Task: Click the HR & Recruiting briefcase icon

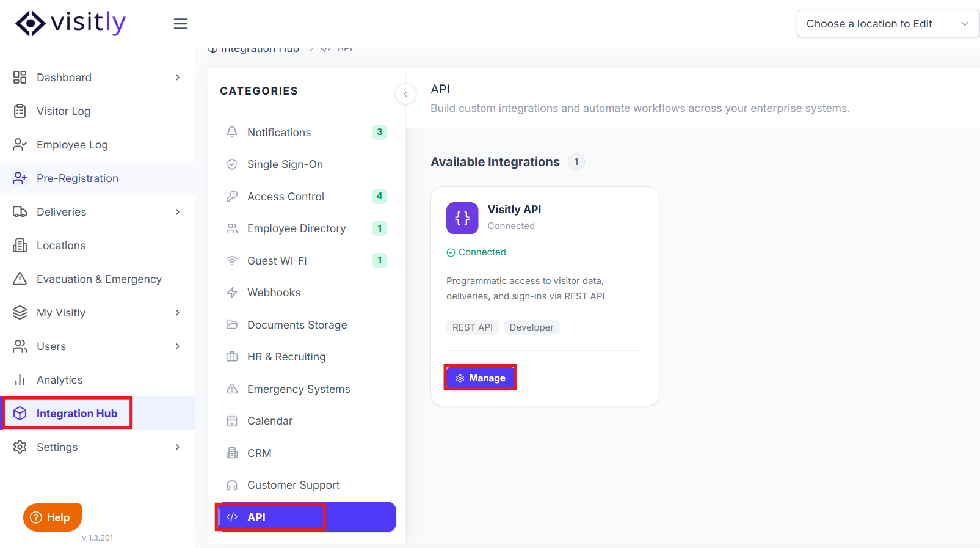Action: pyautogui.click(x=232, y=357)
